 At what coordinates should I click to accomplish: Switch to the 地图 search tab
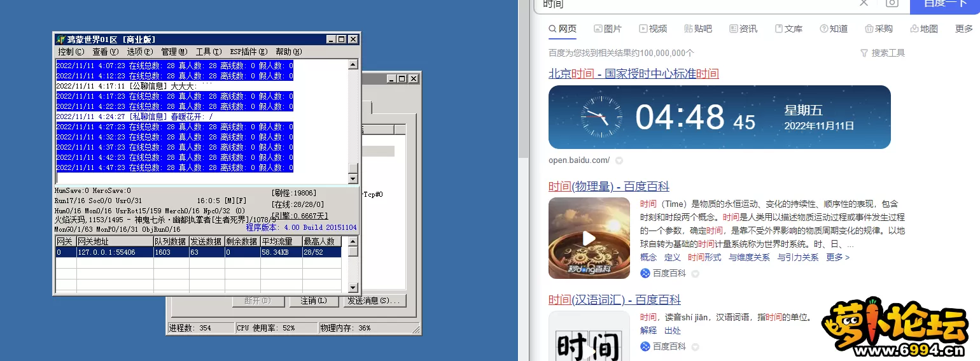tap(924, 29)
